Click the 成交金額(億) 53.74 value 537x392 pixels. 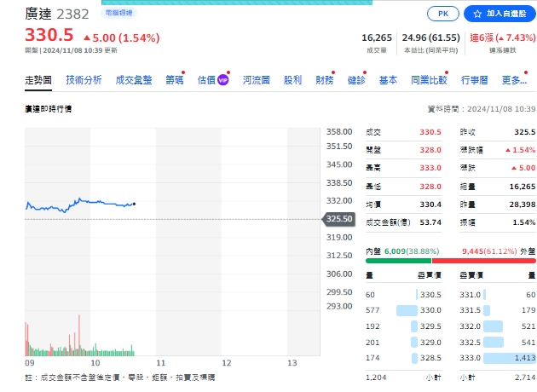point(430,222)
